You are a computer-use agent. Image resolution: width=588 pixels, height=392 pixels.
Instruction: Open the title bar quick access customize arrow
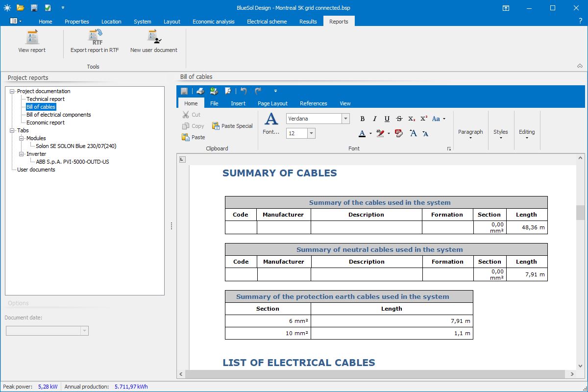63,8
